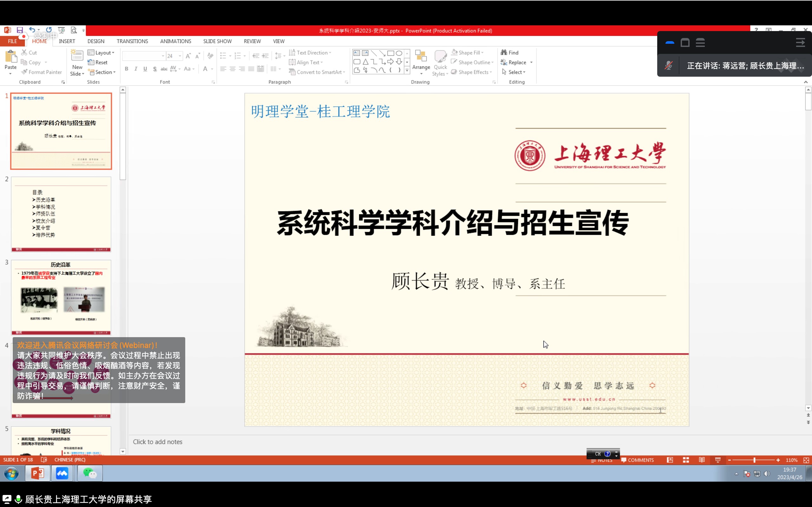Click the Find binoculars icon
The width and height of the screenshot is (812, 507).
click(504, 52)
